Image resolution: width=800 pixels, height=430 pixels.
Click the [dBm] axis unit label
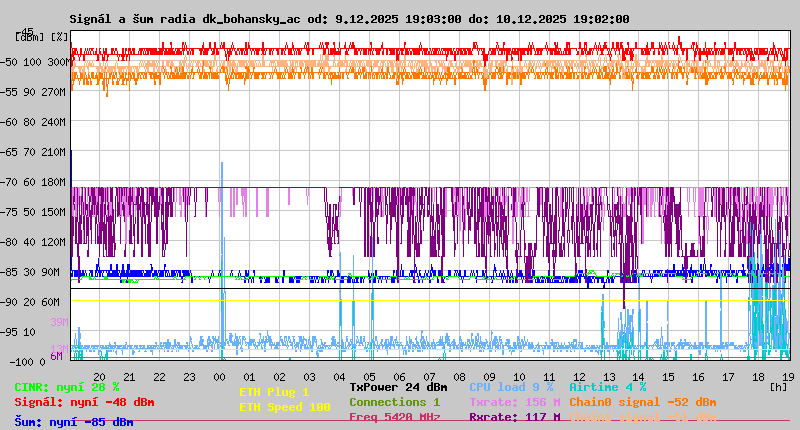pos(30,37)
